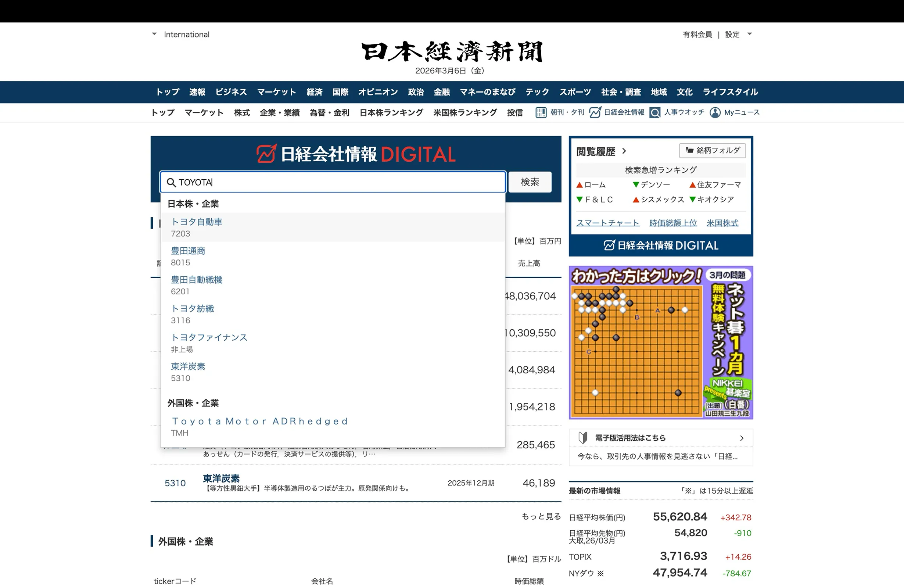The height and width of the screenshot is (588, 904).
Task: Open 東洋炭素 company link in results table
Action: click(x=221, y=478)
